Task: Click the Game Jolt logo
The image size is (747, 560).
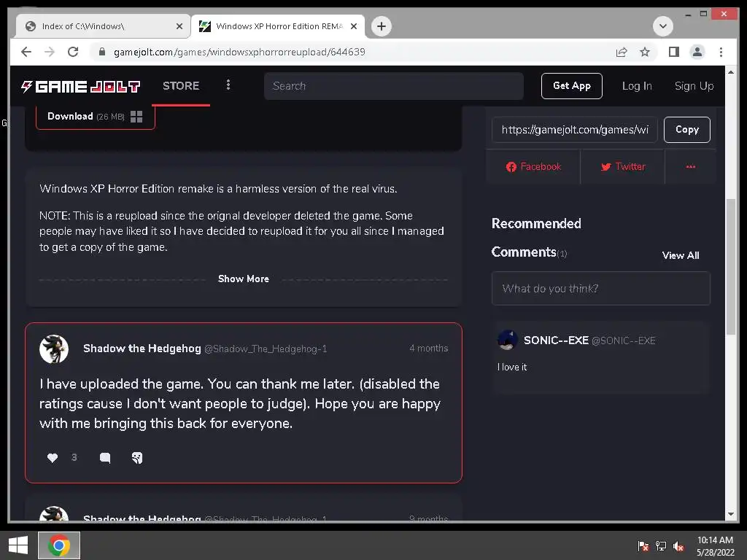Action: point(80,86)
